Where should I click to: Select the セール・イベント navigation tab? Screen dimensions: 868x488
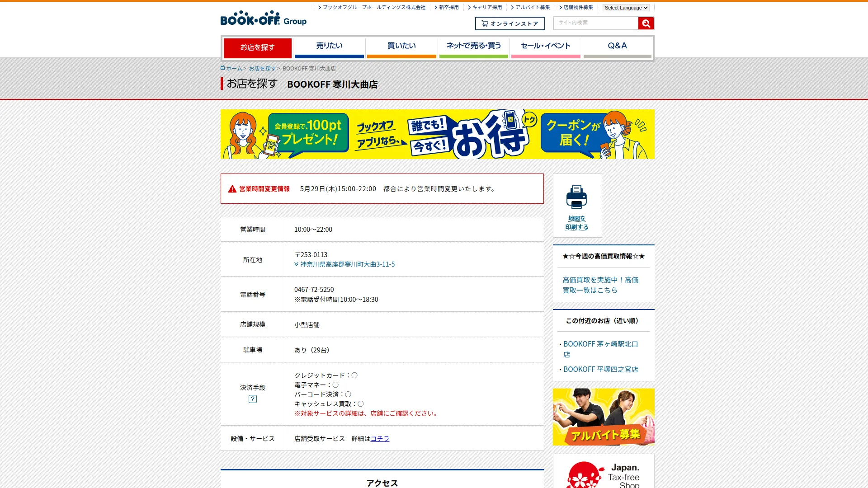pyautogui.click(x=546, y=48)
